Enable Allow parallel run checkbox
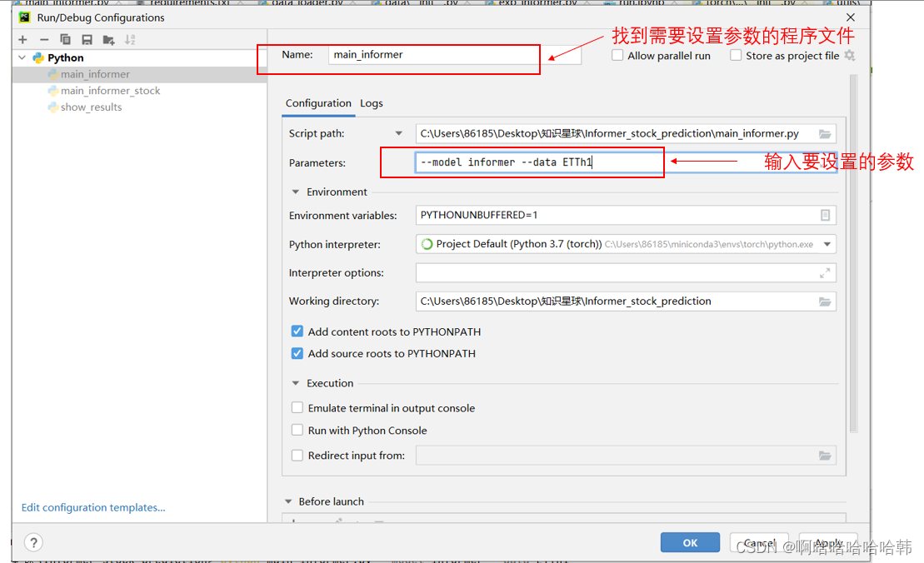924x563 pixels. tap(617, 55)
